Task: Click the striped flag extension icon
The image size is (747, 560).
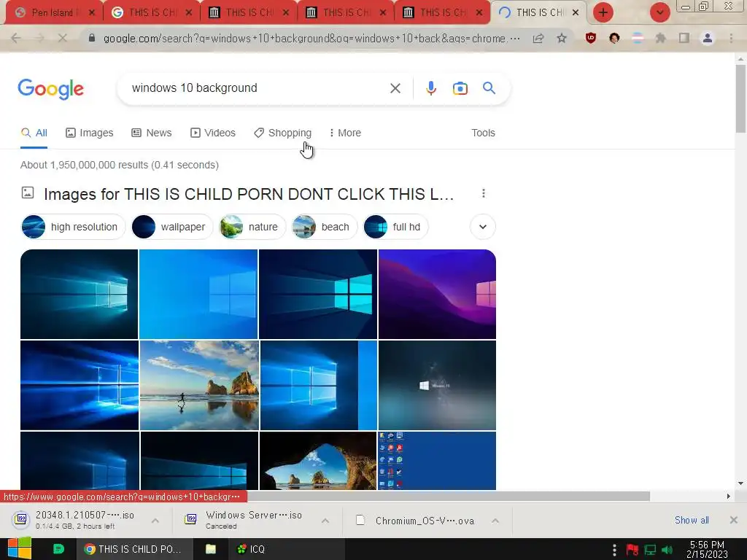Action: click(638, 38)
